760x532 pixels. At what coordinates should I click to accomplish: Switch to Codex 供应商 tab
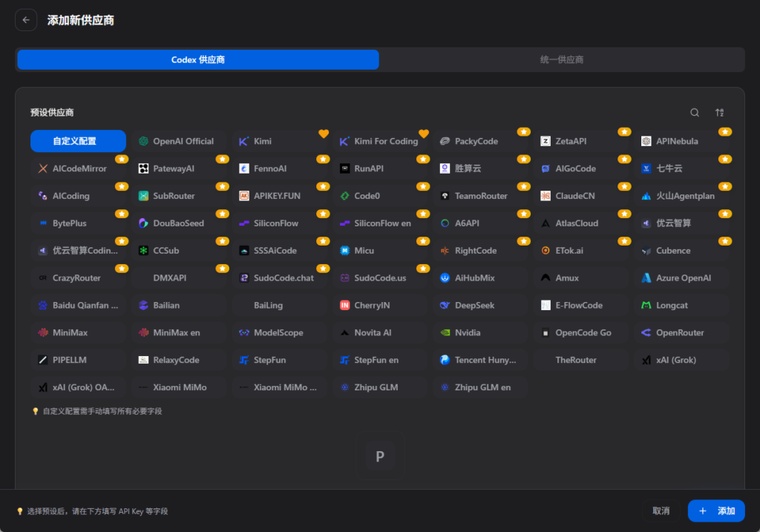pyautogui.click(x=198, y=59)
